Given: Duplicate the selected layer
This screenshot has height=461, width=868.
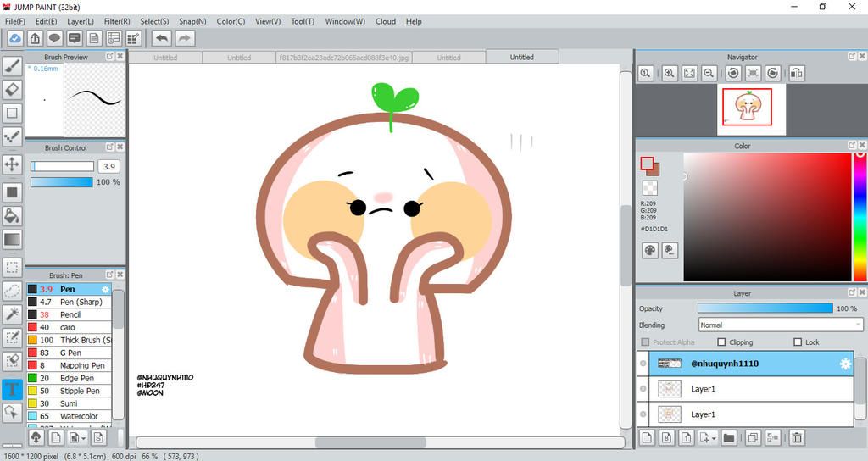Looking at the screenshot, I should coord(753,438).
